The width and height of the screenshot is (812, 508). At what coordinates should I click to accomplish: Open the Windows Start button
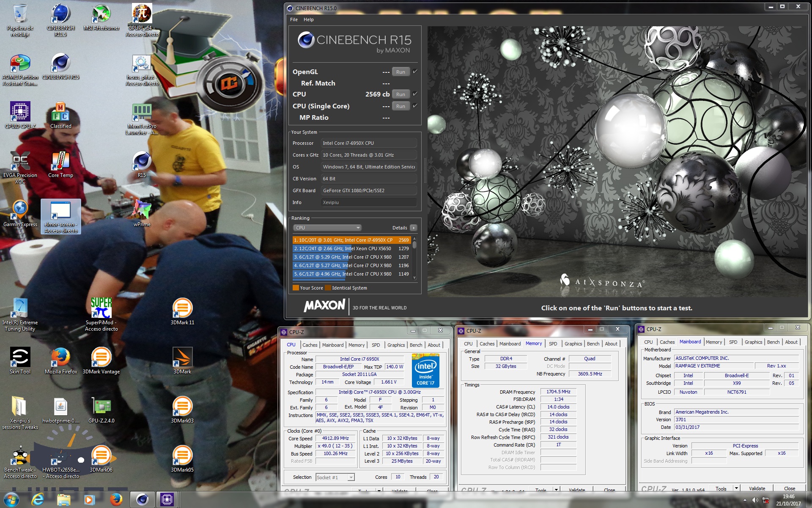11,500
